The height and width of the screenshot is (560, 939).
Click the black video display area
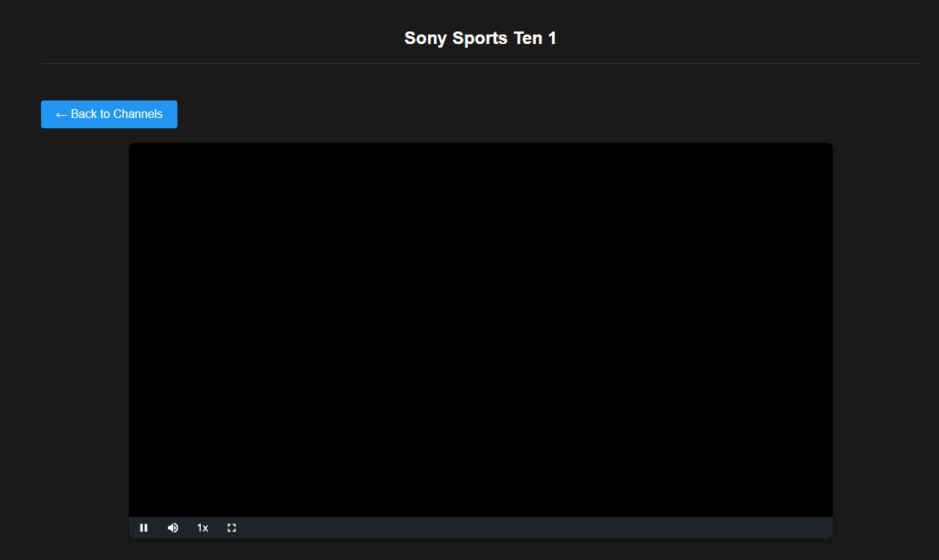[481, 330]
